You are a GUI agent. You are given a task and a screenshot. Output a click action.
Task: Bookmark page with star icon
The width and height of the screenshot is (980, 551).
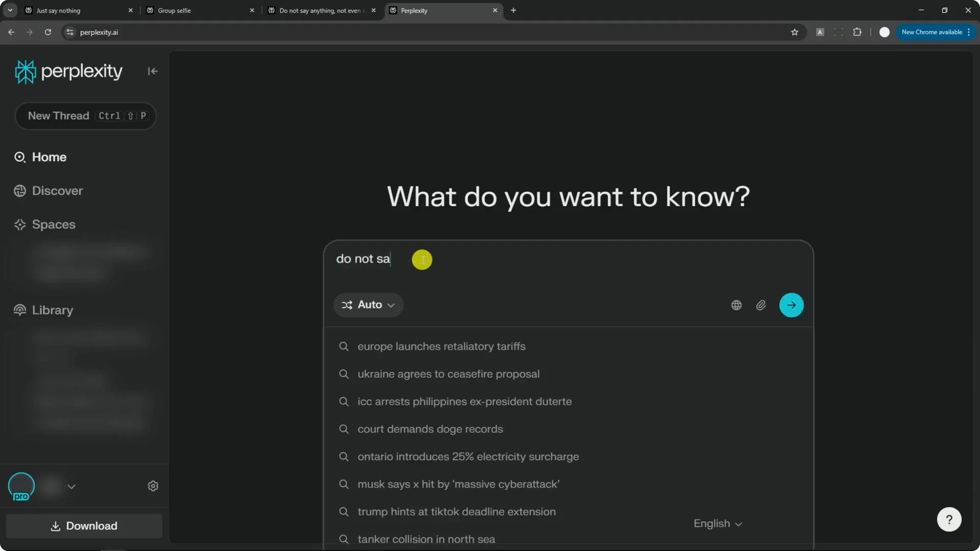794,32
